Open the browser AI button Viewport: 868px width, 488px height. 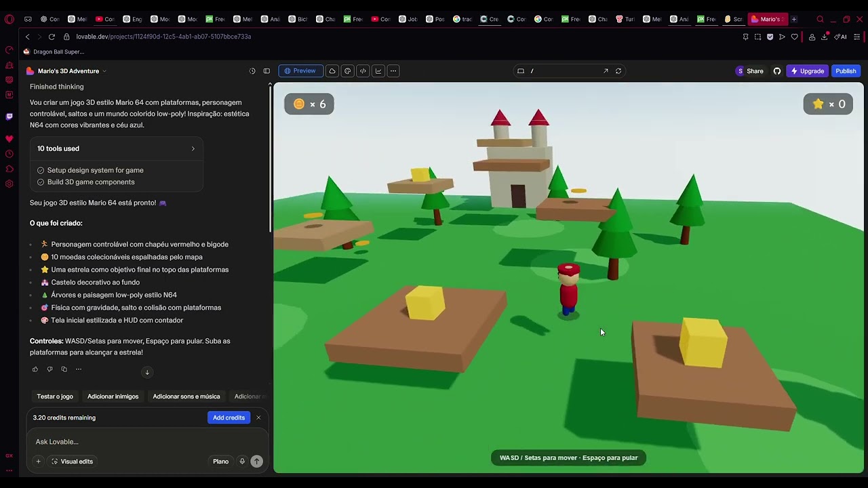[840, 37]
